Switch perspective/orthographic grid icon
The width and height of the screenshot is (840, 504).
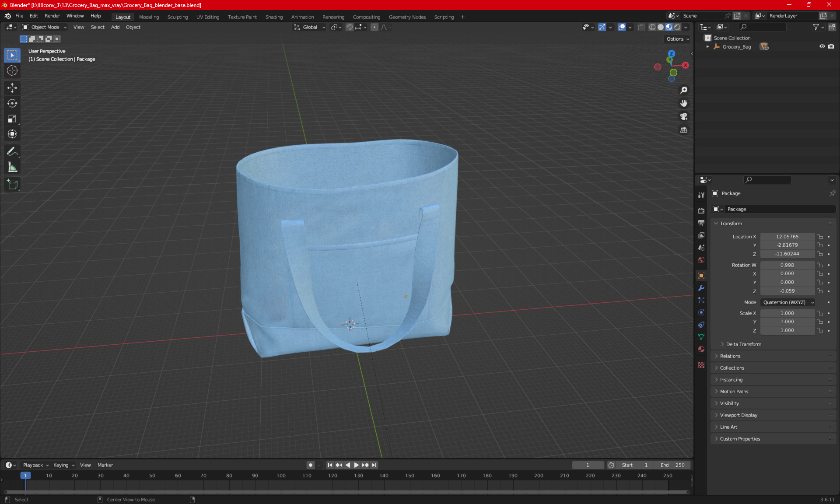[x=684, y=130]
